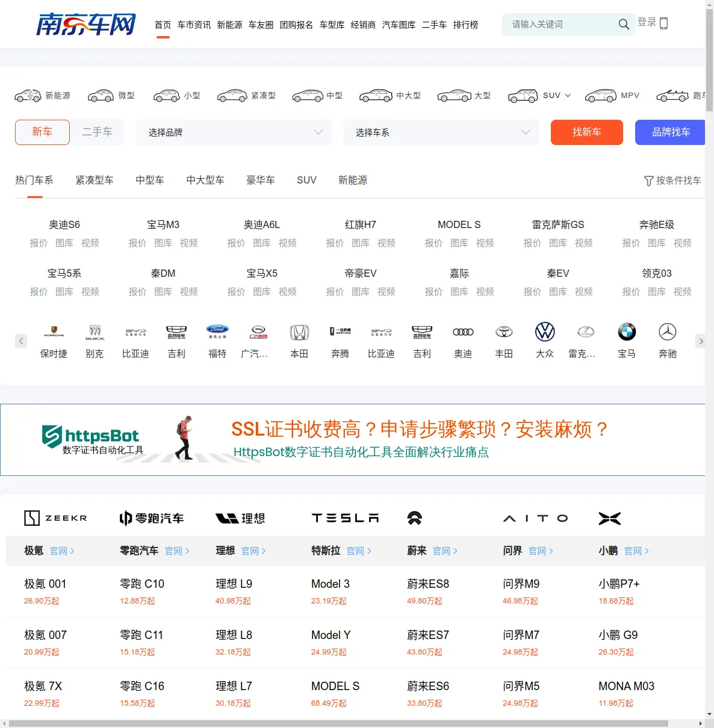The height and width of the screenshot is (728, 714).
Task: Expand the SUV type dropdown arrow
Action: (x=568, y=96)
